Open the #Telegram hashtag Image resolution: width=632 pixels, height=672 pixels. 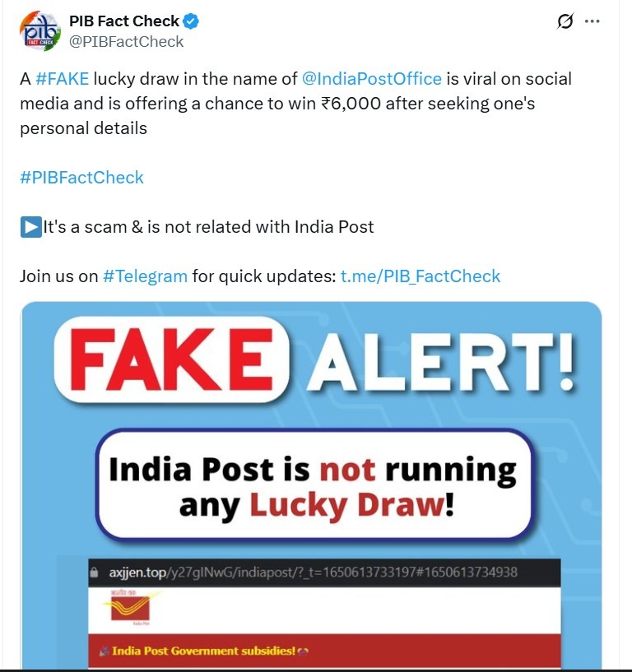tap(145, 276)
